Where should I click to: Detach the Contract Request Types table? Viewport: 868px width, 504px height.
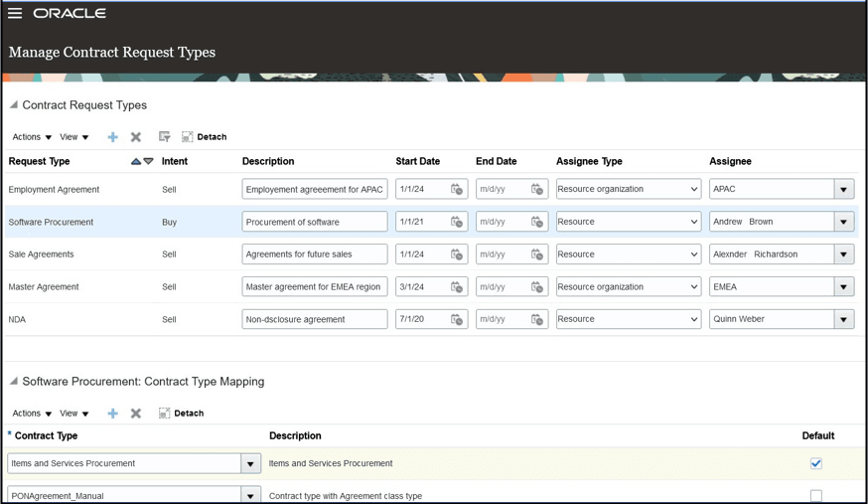[x=205, y=137]
